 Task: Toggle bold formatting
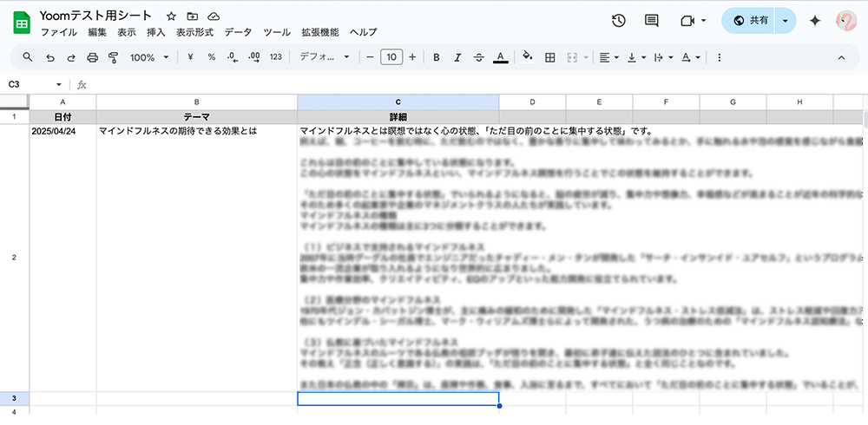coord(436,57)
